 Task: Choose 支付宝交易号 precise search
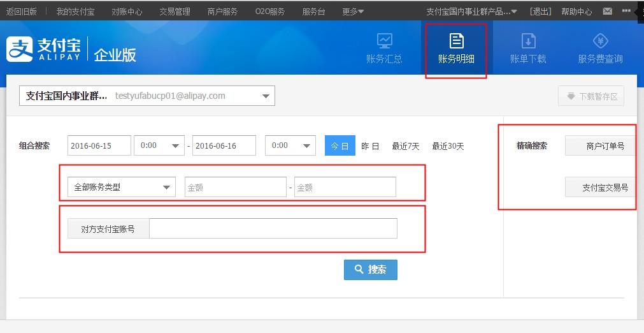coord(601,188)
